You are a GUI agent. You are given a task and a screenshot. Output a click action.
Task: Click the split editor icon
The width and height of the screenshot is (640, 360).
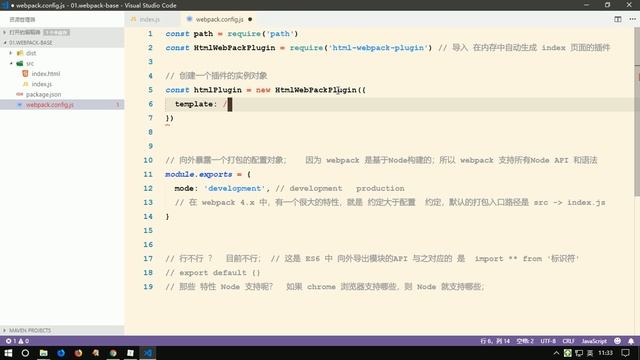pos(618,19)
